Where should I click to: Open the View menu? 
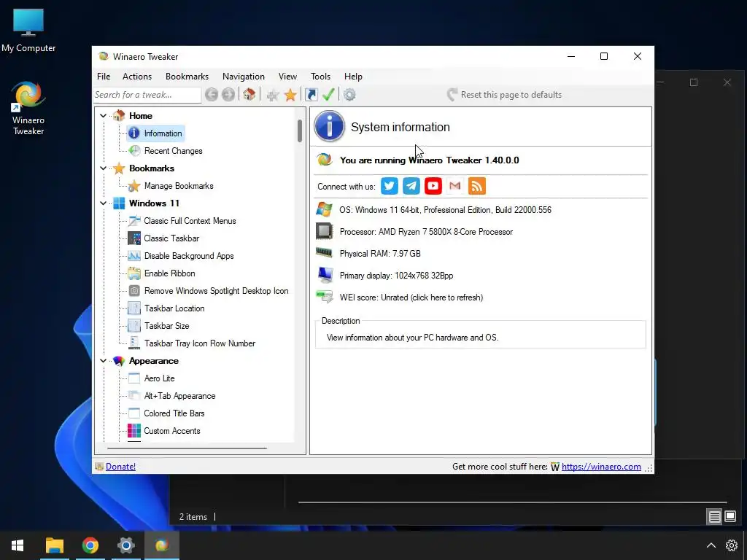tap(287, 76)
